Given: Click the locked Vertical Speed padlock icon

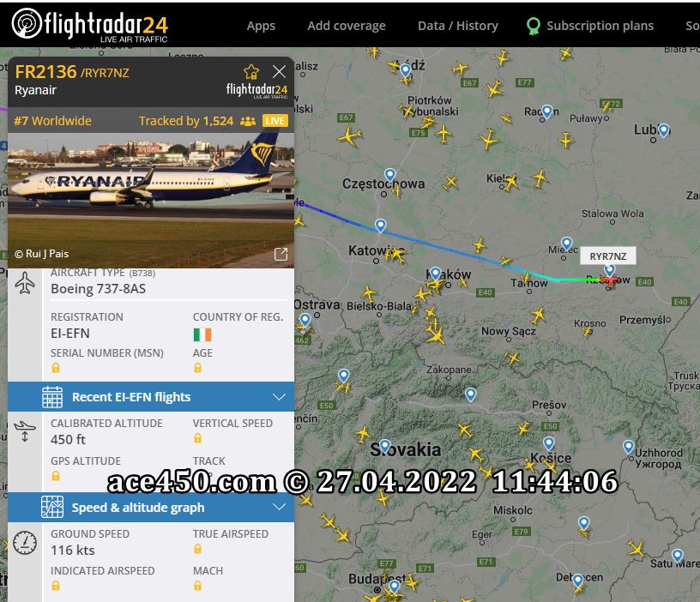Looking at the screenshot, I should 198,438.
